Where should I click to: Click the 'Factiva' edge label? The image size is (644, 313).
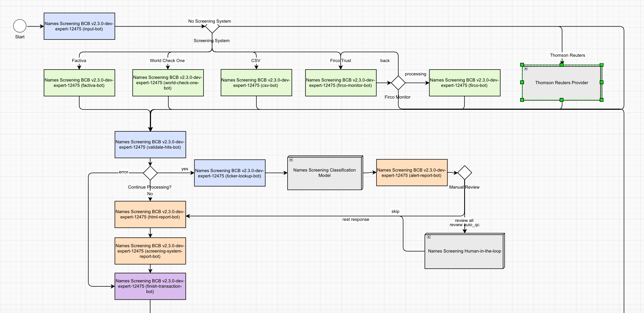[79, 60]
